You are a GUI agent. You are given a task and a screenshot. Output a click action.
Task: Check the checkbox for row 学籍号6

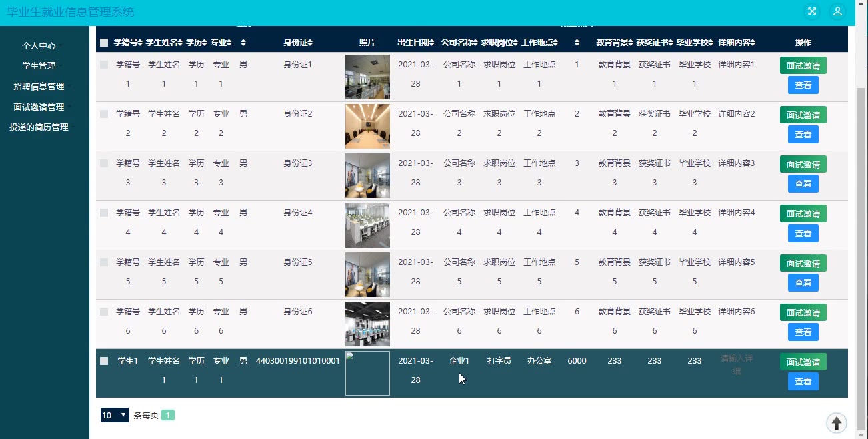[104, 312]
